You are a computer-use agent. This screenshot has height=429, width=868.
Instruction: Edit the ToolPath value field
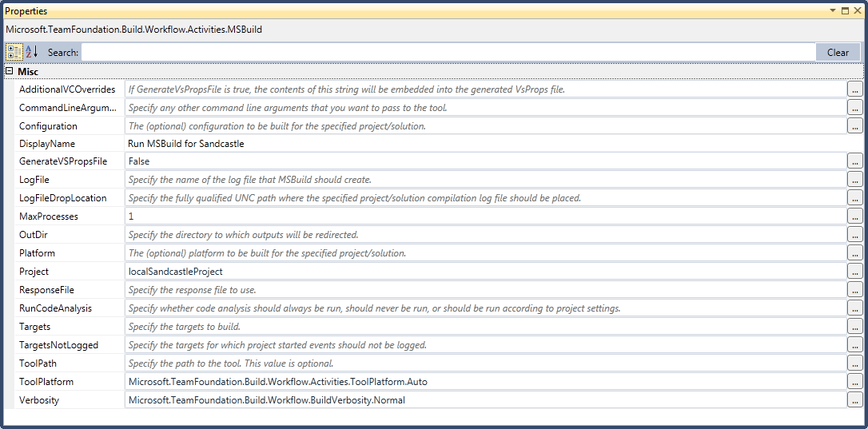click(485, 363)
